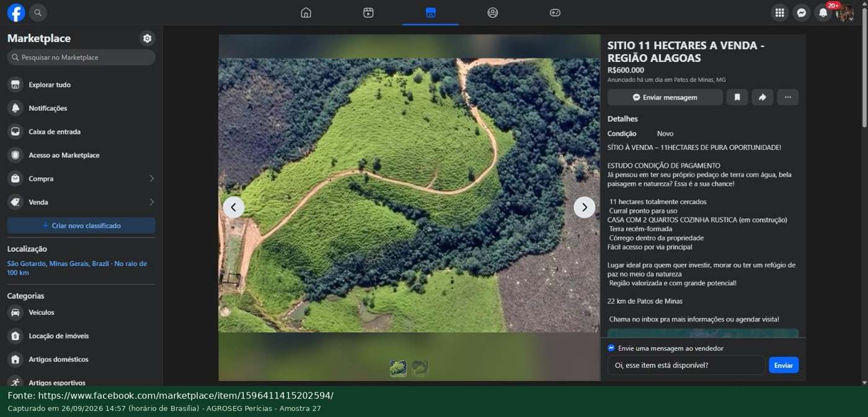
Task: Open the notifications bell
Action: [x=823, y=12]
